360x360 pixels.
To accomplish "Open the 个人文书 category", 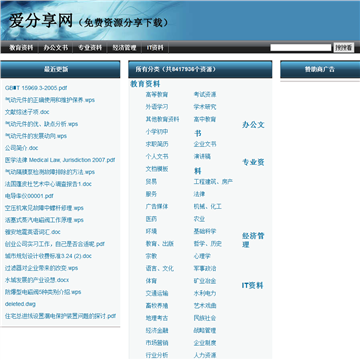I will tap(157, 157).
